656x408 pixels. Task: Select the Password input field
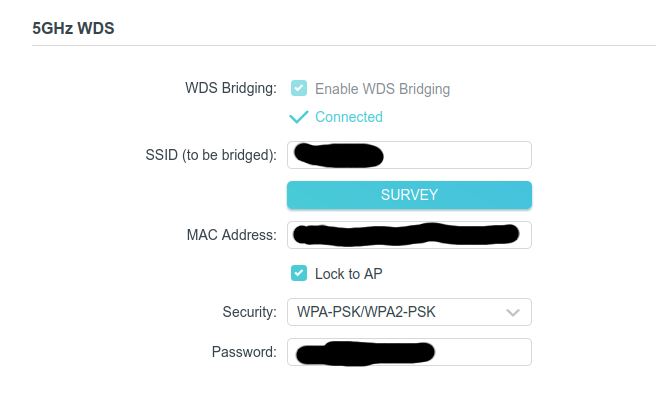480,352
